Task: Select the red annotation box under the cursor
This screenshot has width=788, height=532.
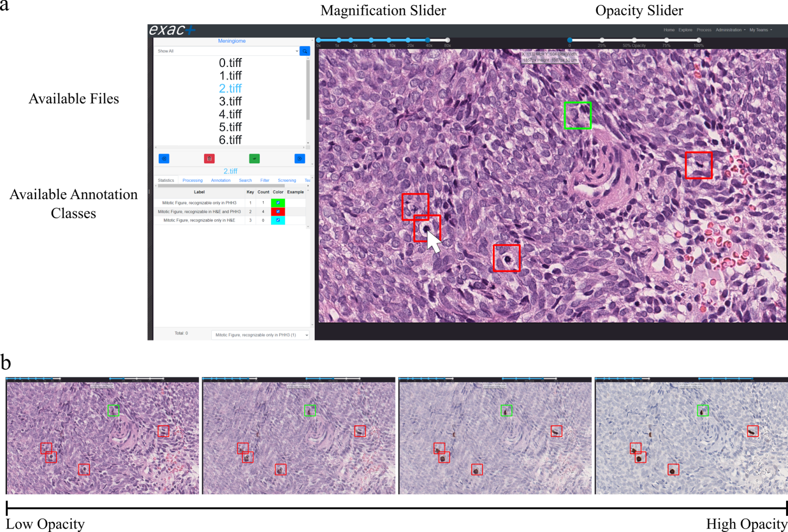Action: pyautogui.click(x=427, y=228)
